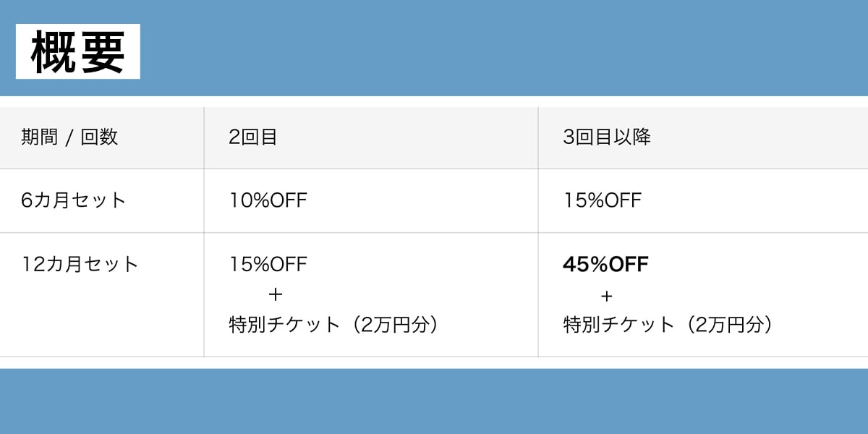
Task: Select the 期間 / 回数 header cell
Action: (x=69, y=137)
